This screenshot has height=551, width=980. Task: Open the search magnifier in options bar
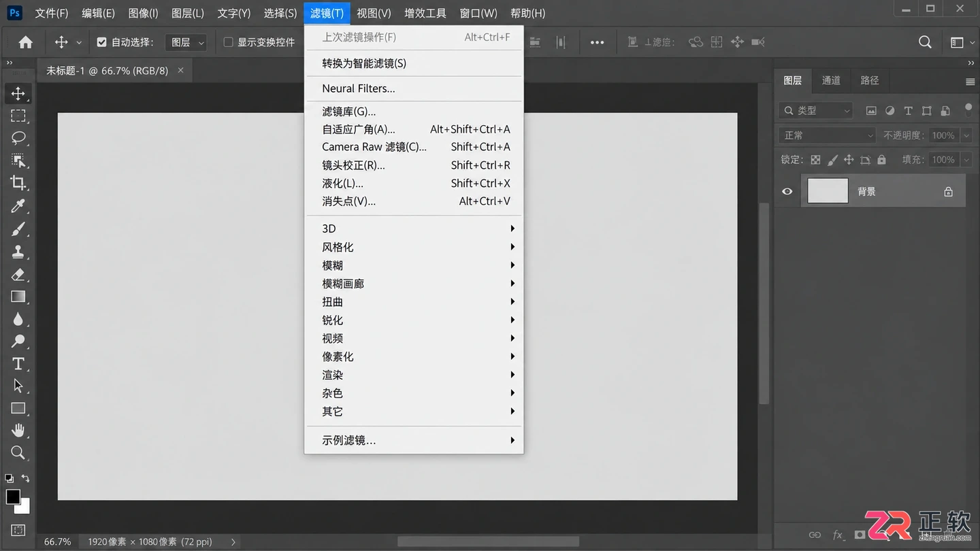pyautogui.click(x=925, y=42)
